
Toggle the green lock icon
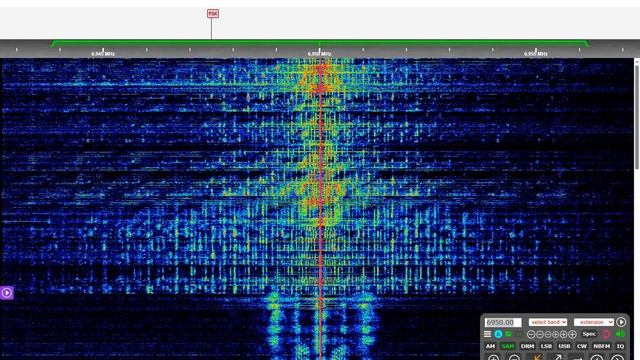pos(509,333)
